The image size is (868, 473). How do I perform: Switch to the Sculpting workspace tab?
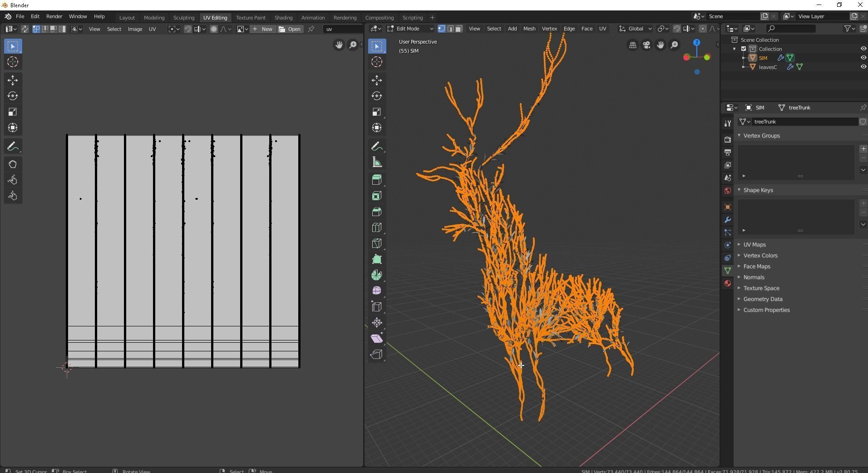click(x=184, y=18)
